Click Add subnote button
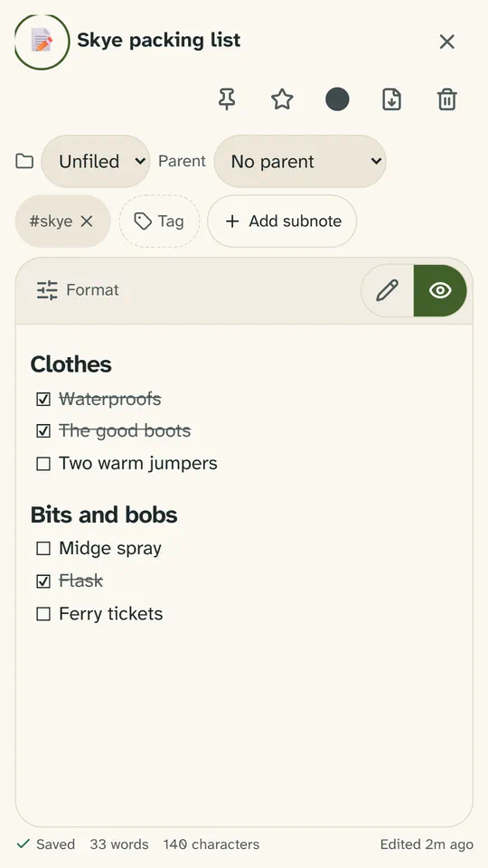The height and width of the screenshot is (868, 488). (x=282, y=222)
